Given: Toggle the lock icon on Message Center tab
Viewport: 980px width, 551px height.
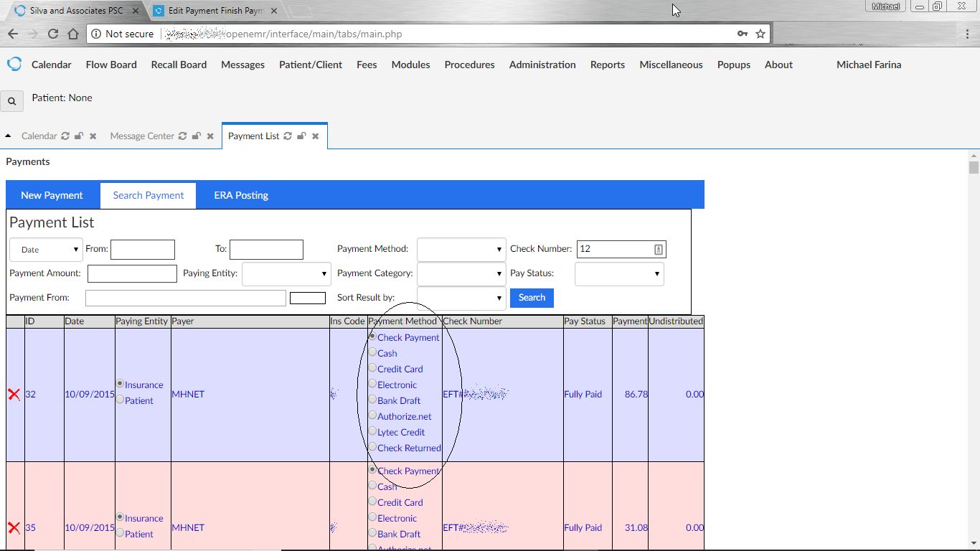Looking at the screenshot, I should click(196, 136).
